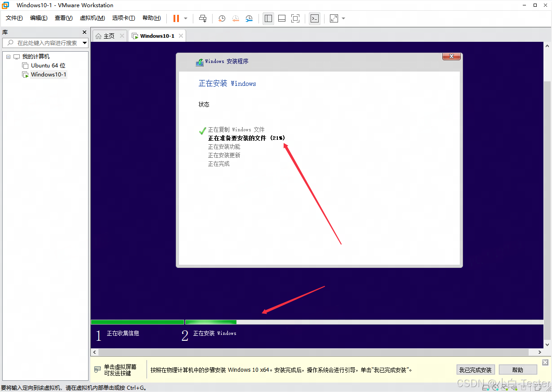Viewport: 552px width, 392px height.
Task: Pause the virtual machine from the toolbar
Action: 176,18
